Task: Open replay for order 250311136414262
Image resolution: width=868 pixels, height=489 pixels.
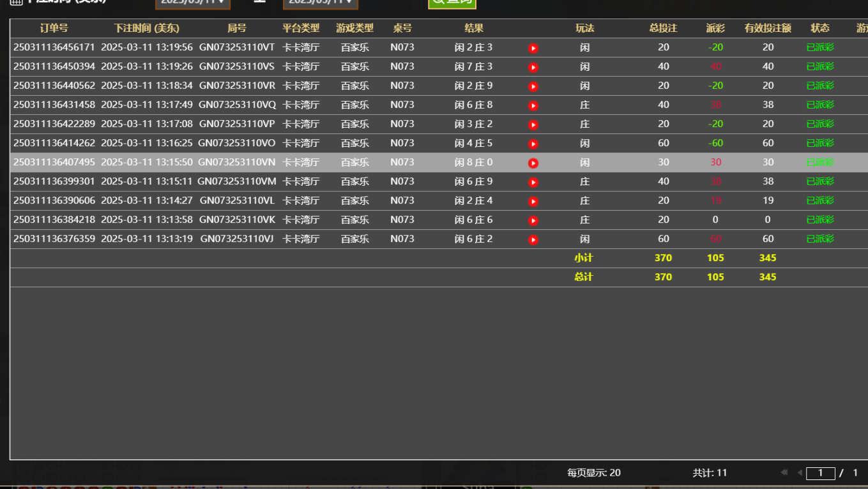Action: 533,143
